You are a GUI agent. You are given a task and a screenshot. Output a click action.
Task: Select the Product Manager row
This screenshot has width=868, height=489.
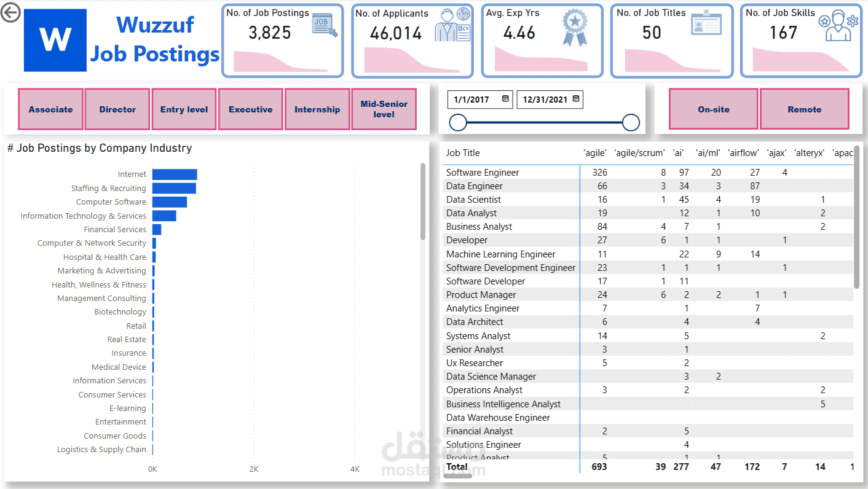[x=648, y=295]
